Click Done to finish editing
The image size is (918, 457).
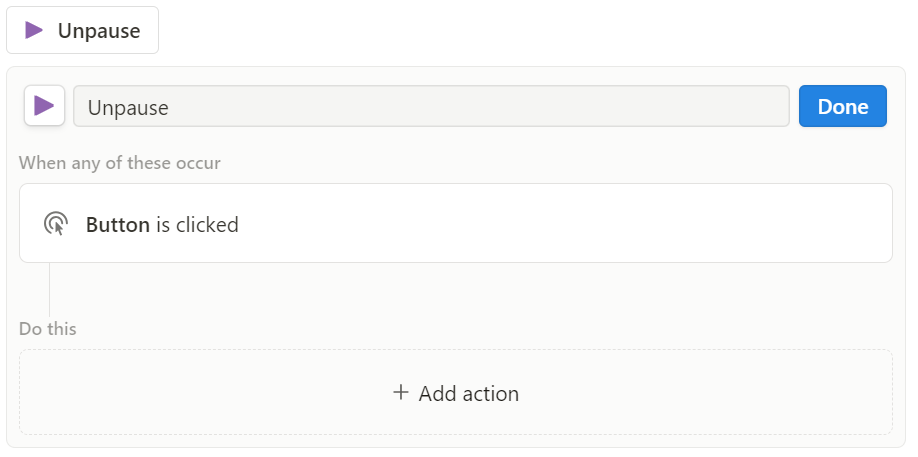(x=842, y=106)
